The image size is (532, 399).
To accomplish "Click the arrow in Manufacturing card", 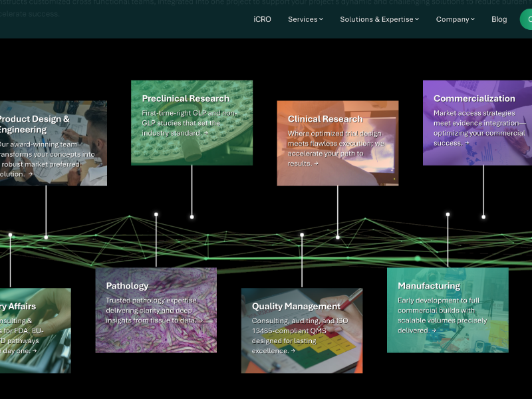I will coord(435,331).
